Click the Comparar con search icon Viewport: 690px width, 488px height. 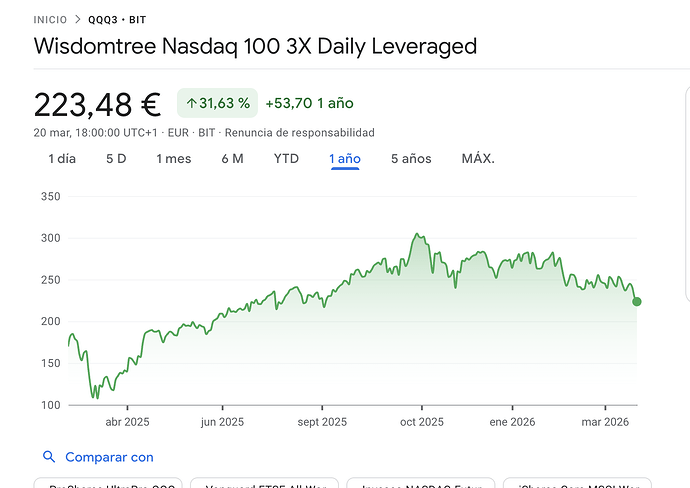pyautogui.click(x=49, y=457)
